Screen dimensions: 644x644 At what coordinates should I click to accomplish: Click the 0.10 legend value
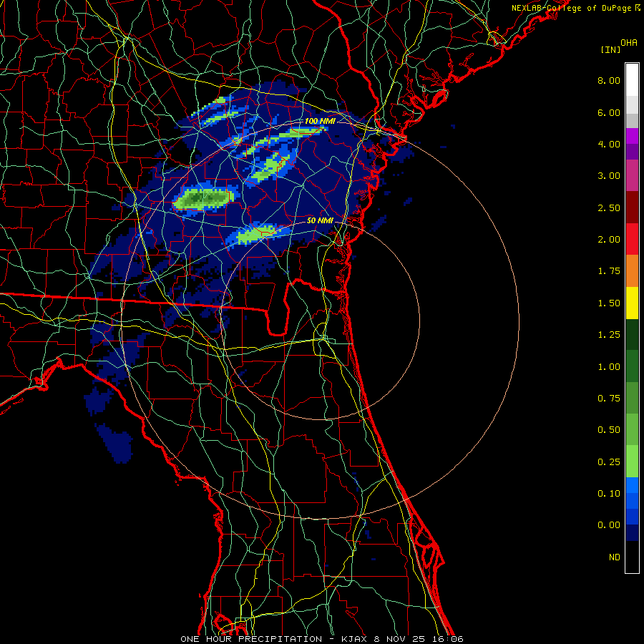[609, 494]
